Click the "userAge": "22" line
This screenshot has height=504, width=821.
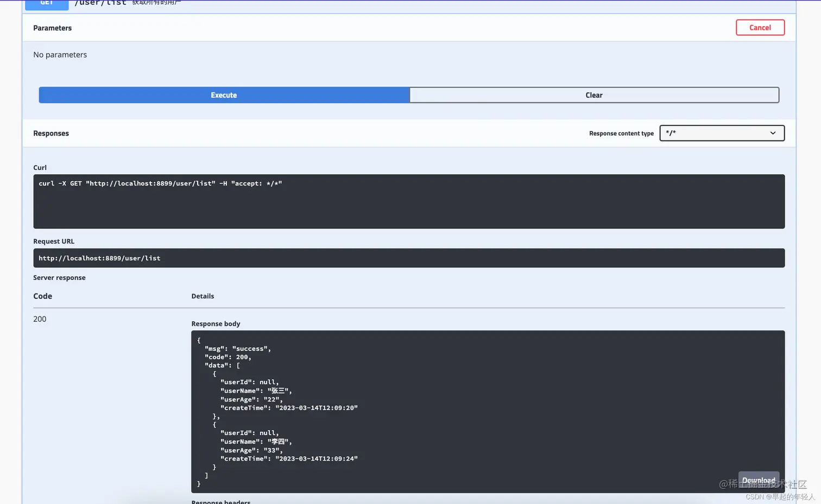(x=251, y=399)
